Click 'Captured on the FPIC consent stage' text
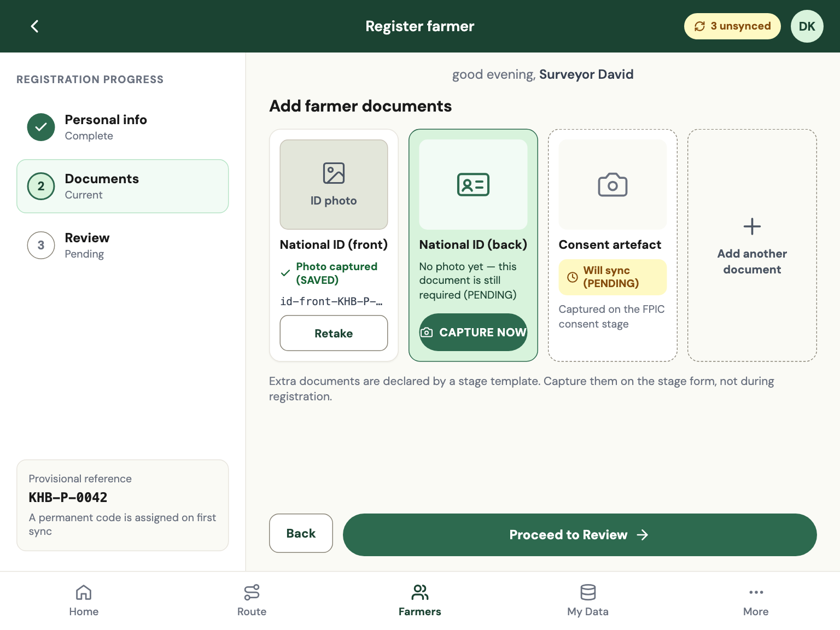The image size is (840, 630). [611, 317]
